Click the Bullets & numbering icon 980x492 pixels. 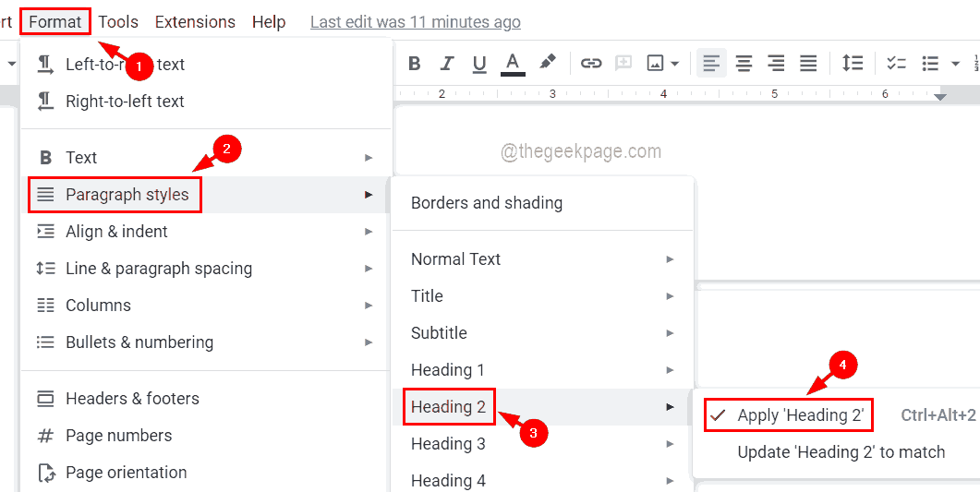pyautogui.click(x=45, y=342)
